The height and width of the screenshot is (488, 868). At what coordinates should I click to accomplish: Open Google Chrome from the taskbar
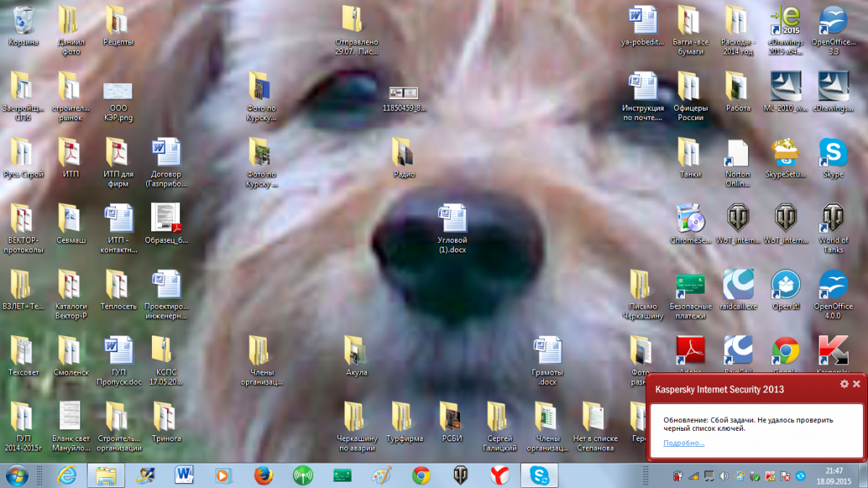(x=421, y=475)
